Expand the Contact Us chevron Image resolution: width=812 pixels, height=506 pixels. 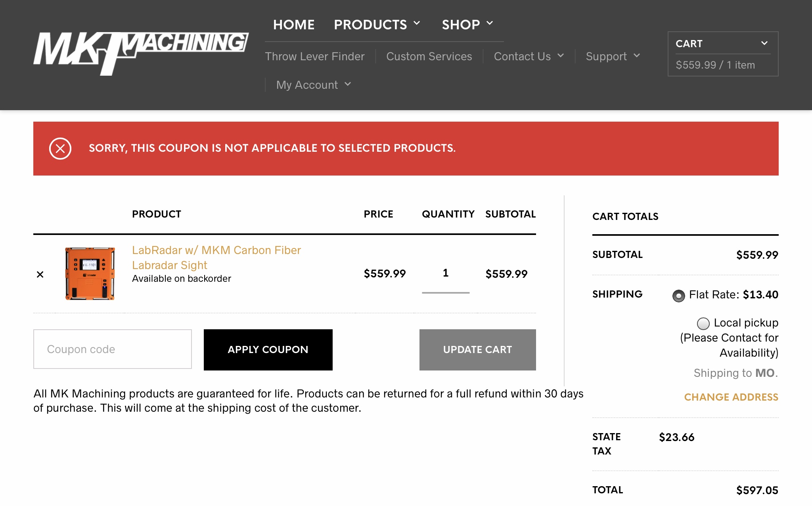tap(561, 56)
